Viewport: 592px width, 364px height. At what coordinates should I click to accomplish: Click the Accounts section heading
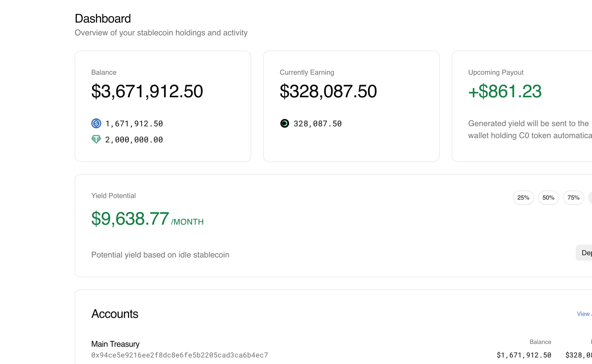click(115, 314)
